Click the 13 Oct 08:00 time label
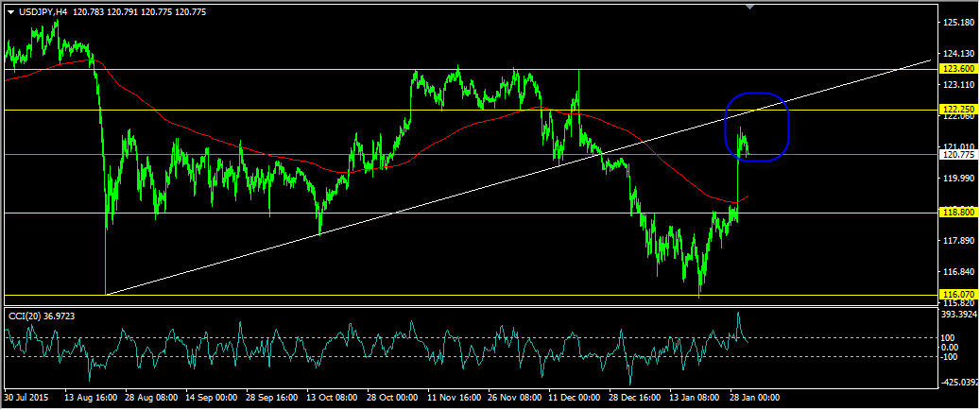Image resolution: width=980 pixels, height=410 pixels. (x=331, y=398)
